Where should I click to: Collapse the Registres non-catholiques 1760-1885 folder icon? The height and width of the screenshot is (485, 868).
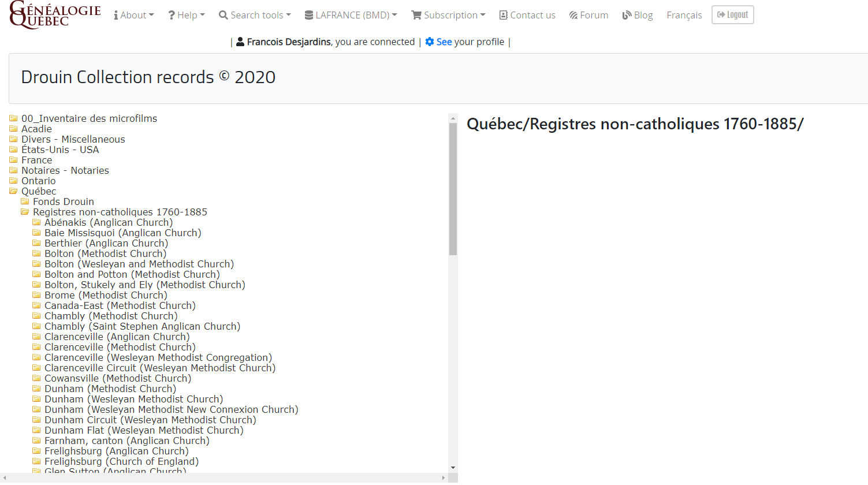(25, 212)
